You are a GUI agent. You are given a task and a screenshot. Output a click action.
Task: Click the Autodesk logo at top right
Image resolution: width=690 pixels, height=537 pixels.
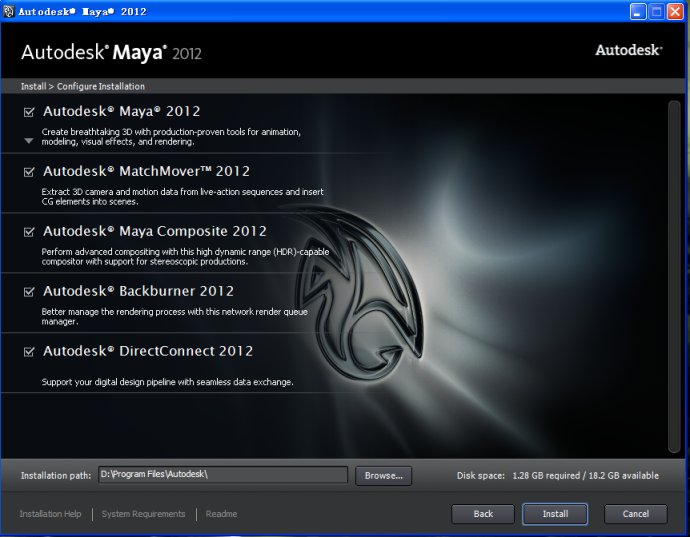(628, 50)
